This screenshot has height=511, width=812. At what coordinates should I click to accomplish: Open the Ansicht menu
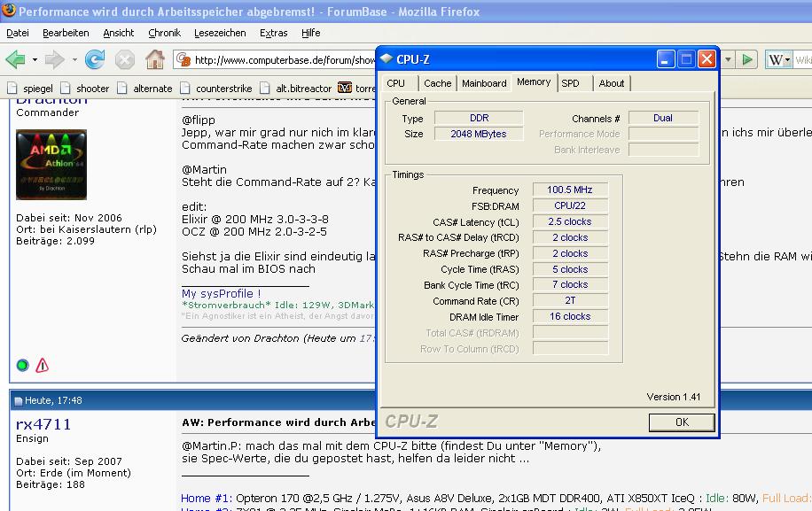[x=119, y=33]
